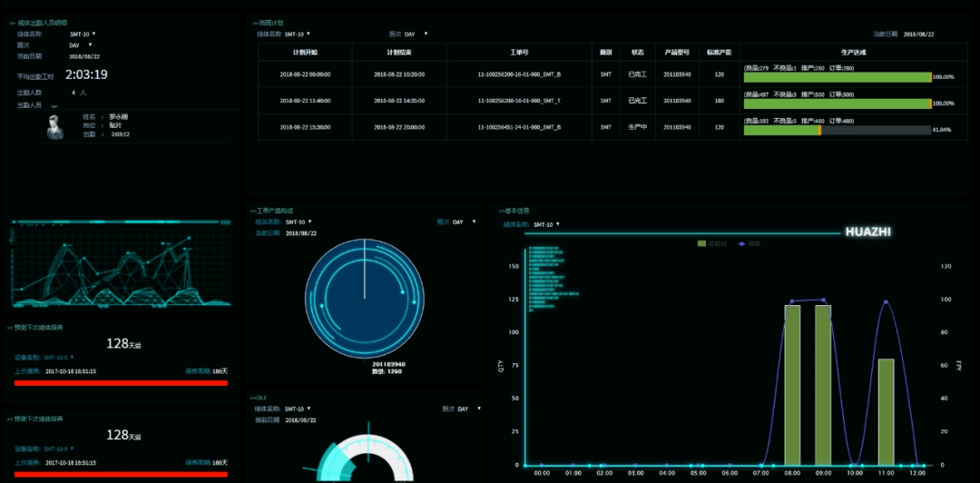The height and width of the screenshot is (483, 980).
Task: Click the circular radar chart for product 201103940
Action: [365, 298]
